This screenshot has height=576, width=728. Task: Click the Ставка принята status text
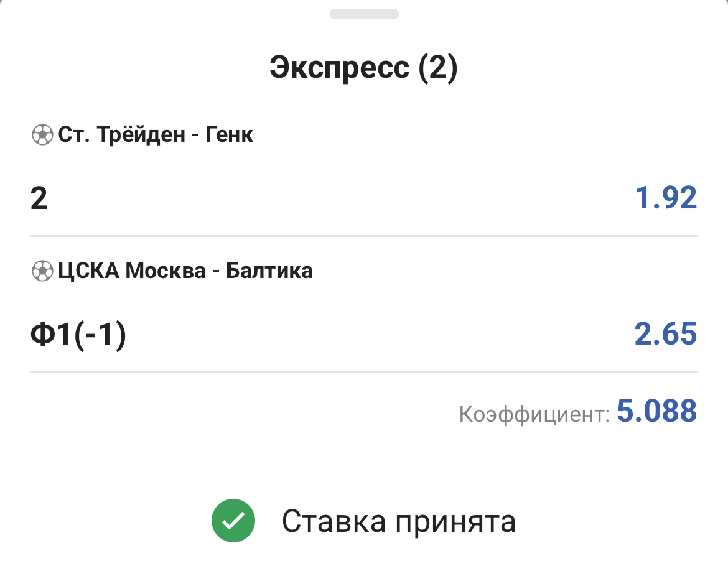click(x=398, y=522)
